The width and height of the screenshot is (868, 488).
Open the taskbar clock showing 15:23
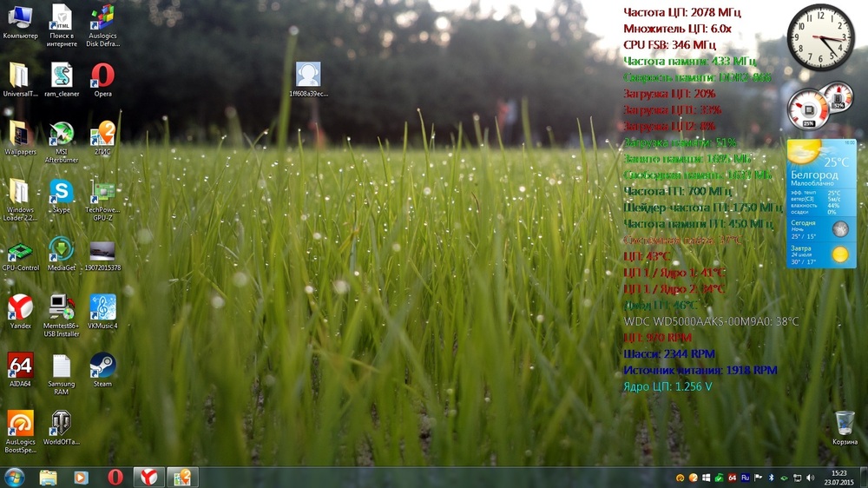click(838, 477)
